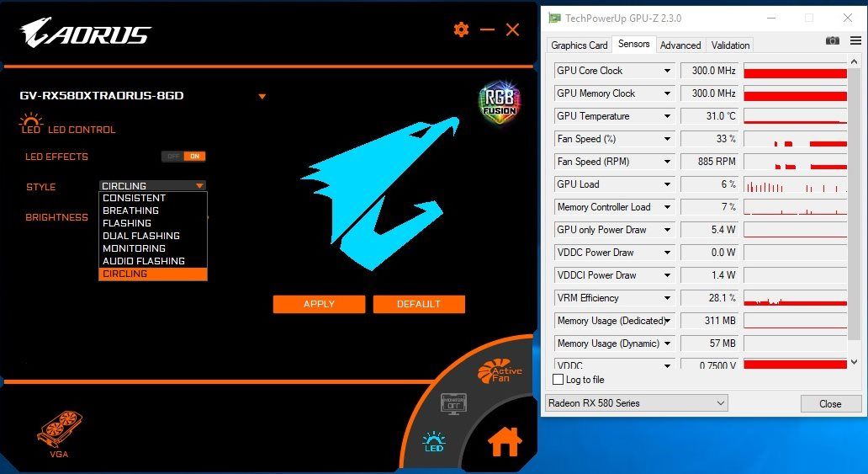Screen dimensions: 868x474
Task: Choose highlighted CIRCLING in style list
Action: [153, 274]
